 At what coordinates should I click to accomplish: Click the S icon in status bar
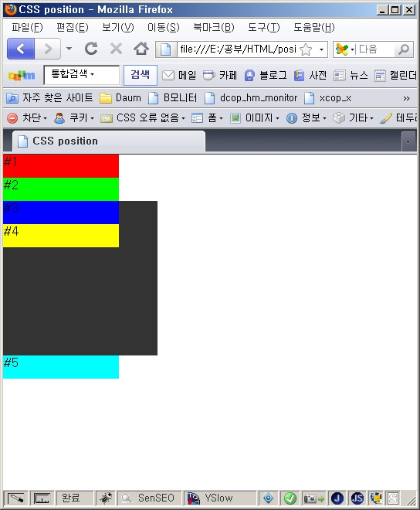pos(393,498)
